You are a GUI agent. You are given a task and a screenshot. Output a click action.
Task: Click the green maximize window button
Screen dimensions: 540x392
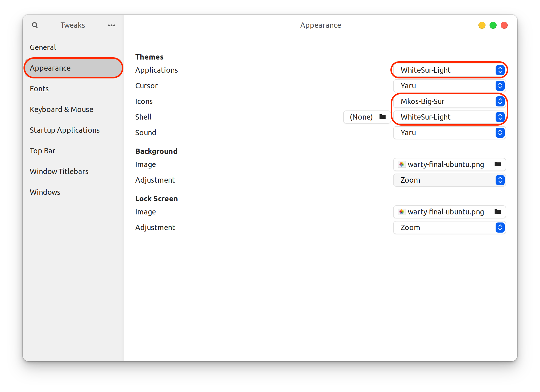(493, 25)
